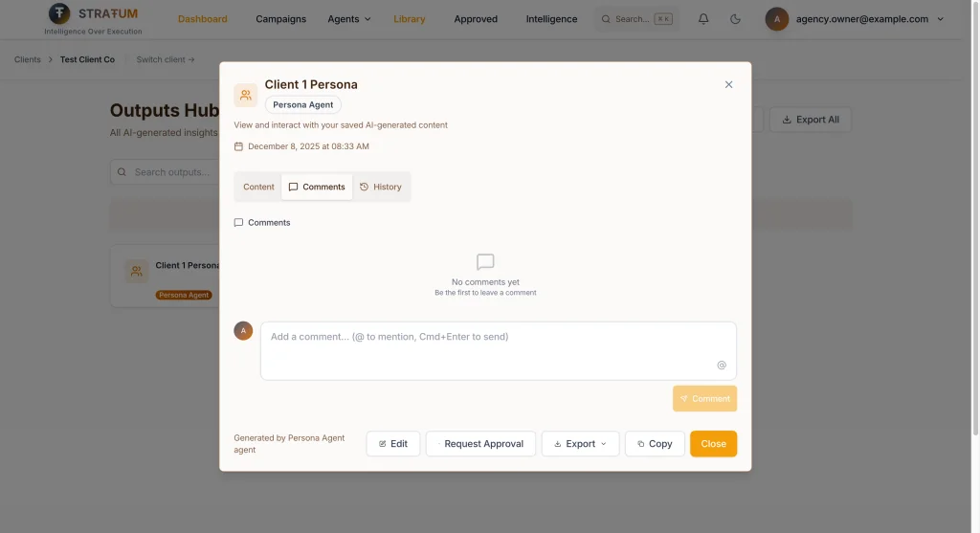Click the 'Client 1 Persona' dialog title
This screenshot has width=980, height=533.
point(311,84)
